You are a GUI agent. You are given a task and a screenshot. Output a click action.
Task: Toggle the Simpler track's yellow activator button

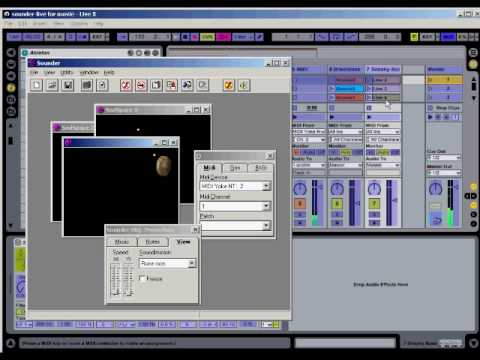374,203
